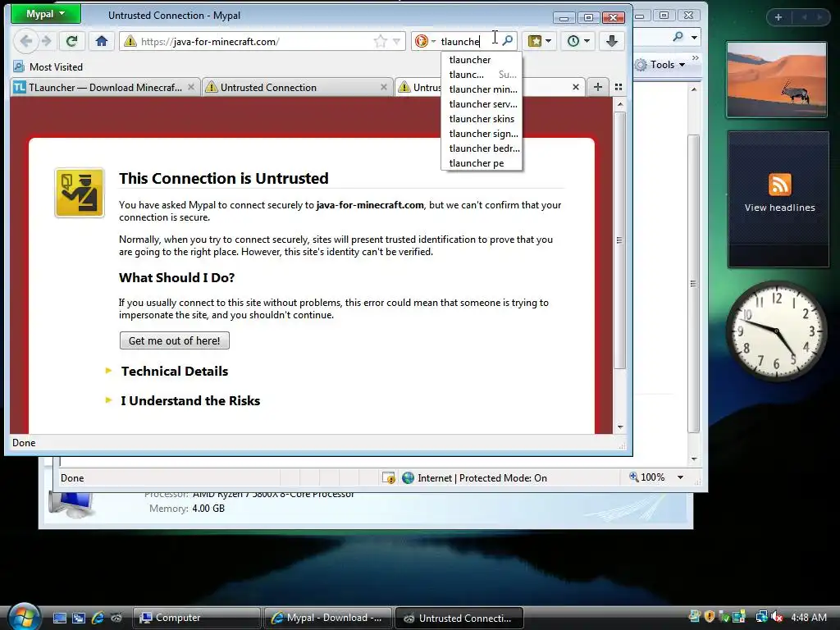Choose the 'tlauncher sign...' suggestion
Screen dimensions: 840x630
click(x=481, y=134)
